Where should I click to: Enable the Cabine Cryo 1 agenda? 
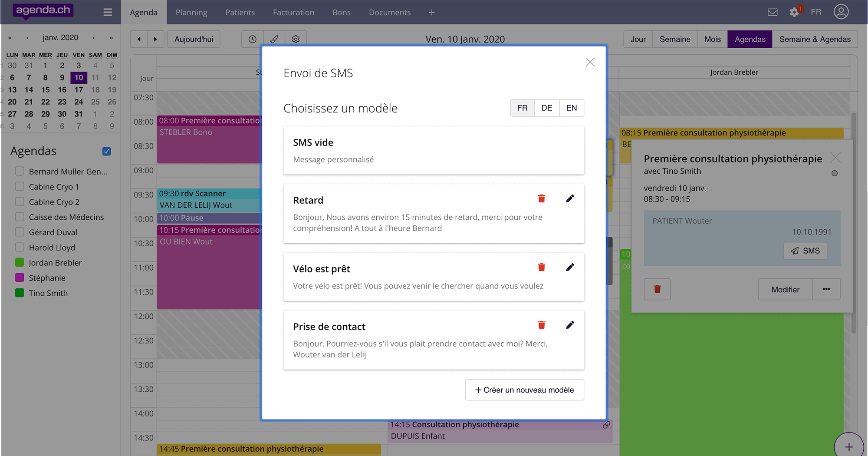point(20,186)
